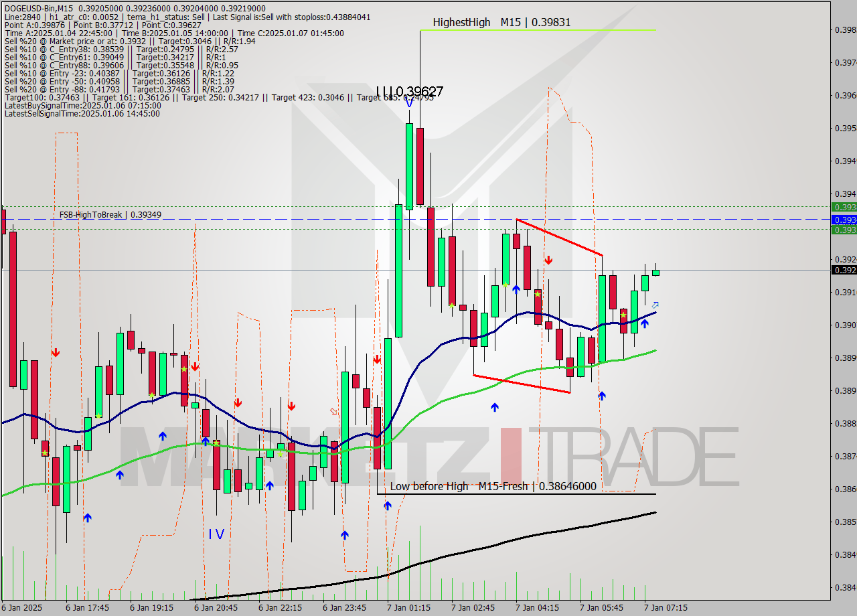Click the 6 Jan 2025 date label
Screen dimensions: 857x616
(22, 607)
